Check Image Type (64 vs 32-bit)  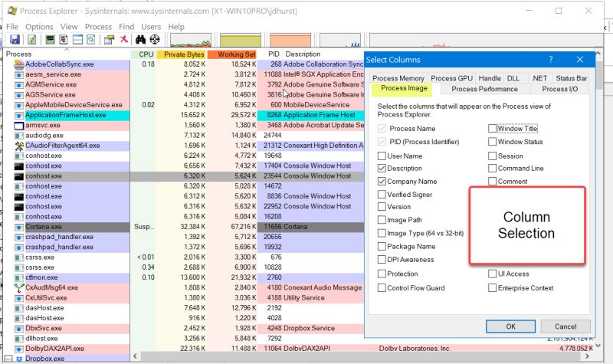[x=382, y=234]
